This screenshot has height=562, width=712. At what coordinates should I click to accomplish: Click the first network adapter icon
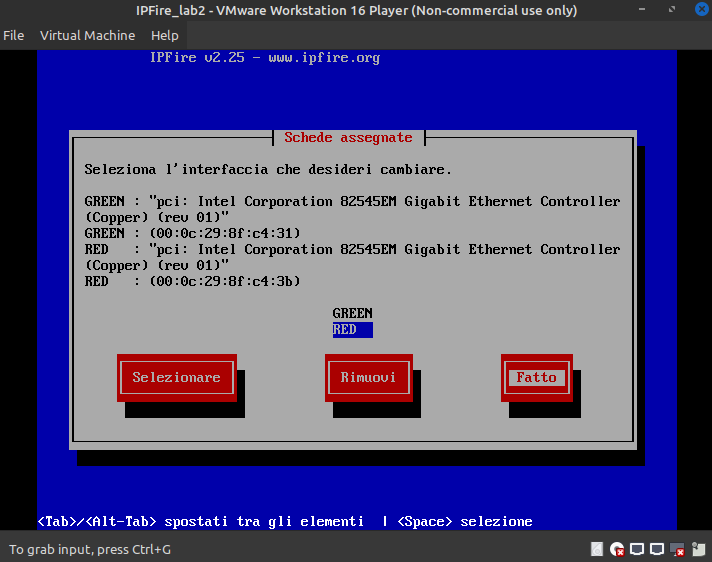(637, 549)
